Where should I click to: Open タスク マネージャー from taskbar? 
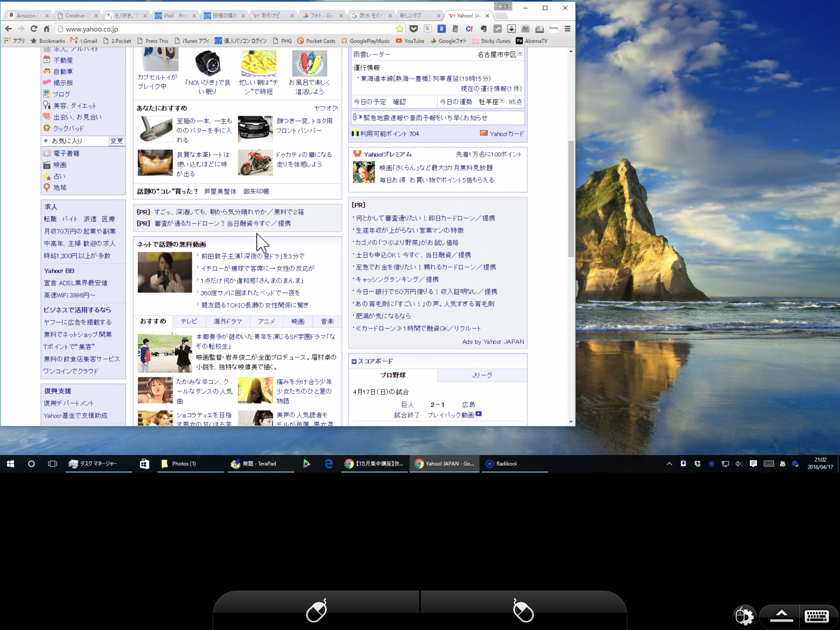tap(99, 463)
